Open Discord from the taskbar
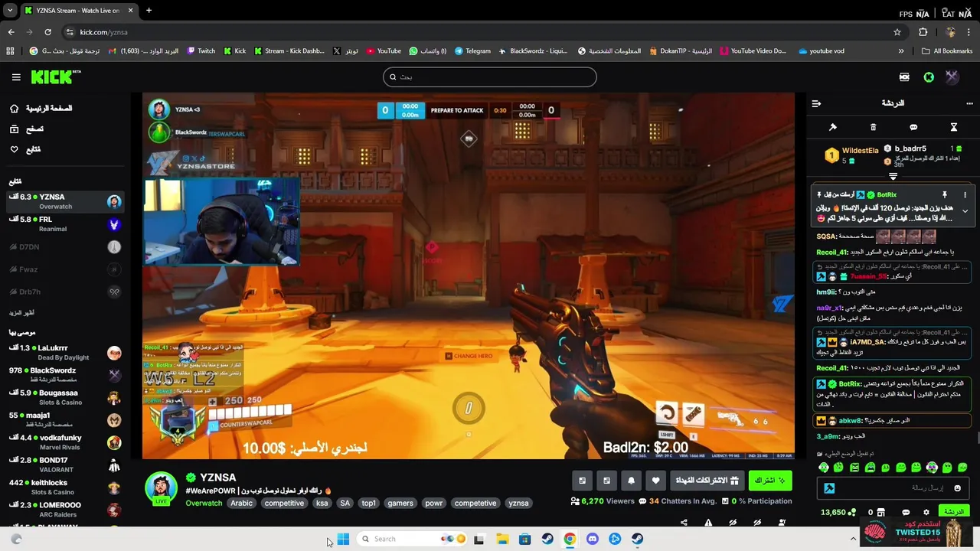The width and height of the screenshot is (980, 551). point(592,540)
